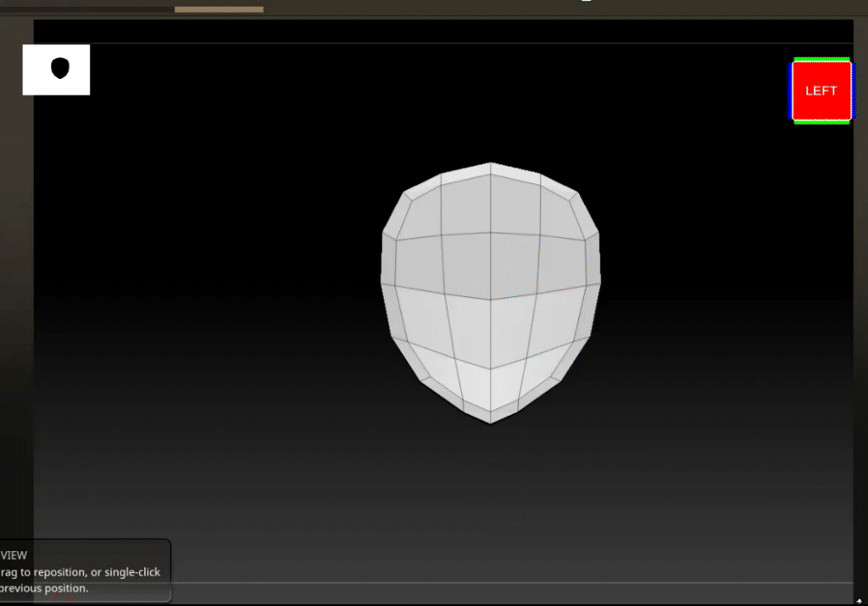This screenshot has height=606, width=868.
Task: Click the red LEFT face of the view cube
Action: (821, 91)
